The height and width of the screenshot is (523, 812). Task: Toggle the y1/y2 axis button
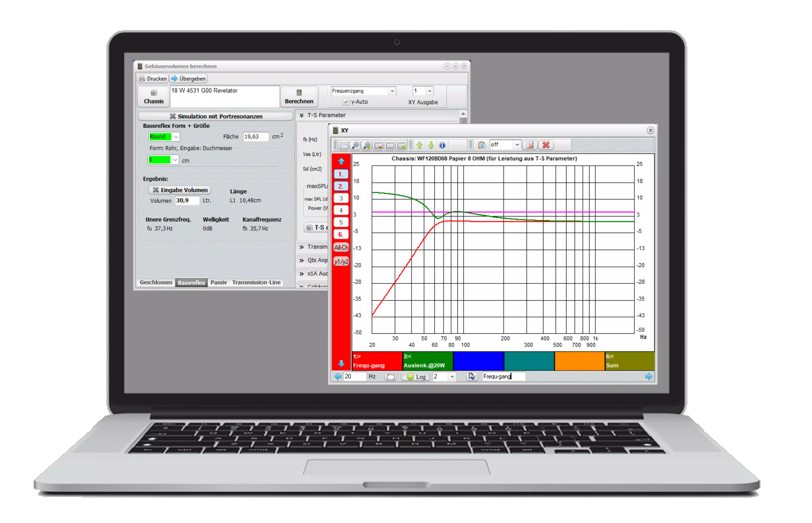(341, 262)
